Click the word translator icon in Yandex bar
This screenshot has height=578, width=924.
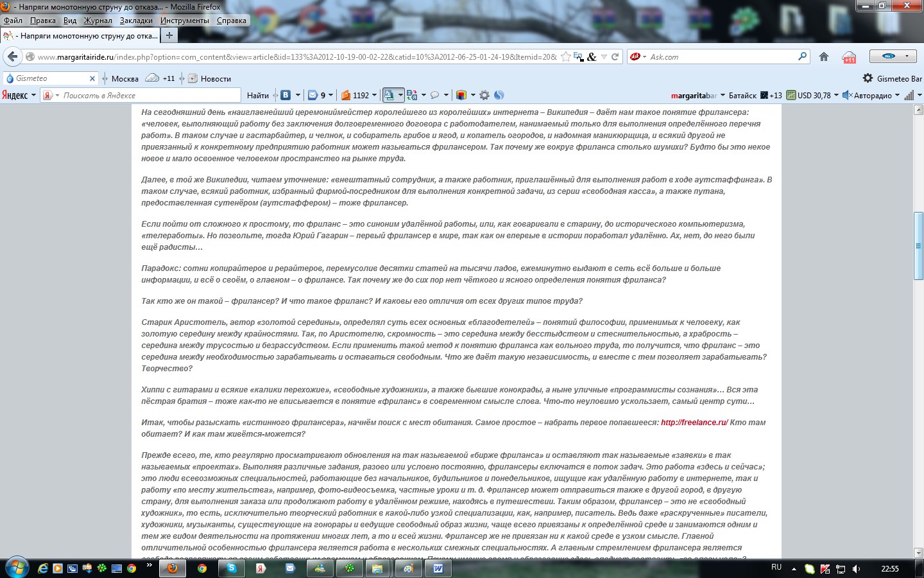[x=412, y=95]
